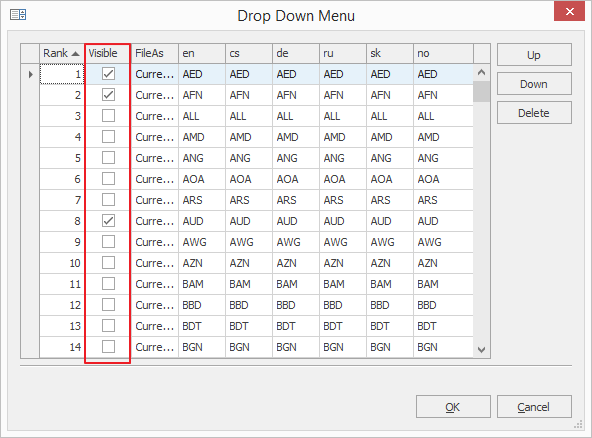
Task: Click the Rank column sort arrow
Action: coord(76,54)
